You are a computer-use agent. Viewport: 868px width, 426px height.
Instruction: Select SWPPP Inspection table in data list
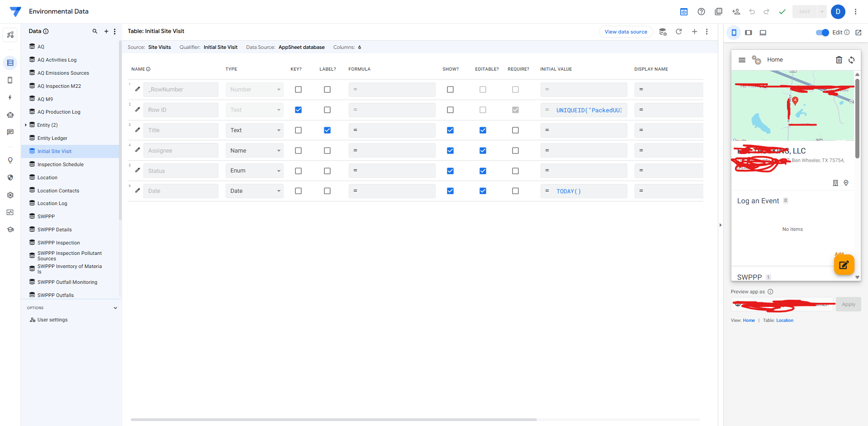tap(58, 243)
